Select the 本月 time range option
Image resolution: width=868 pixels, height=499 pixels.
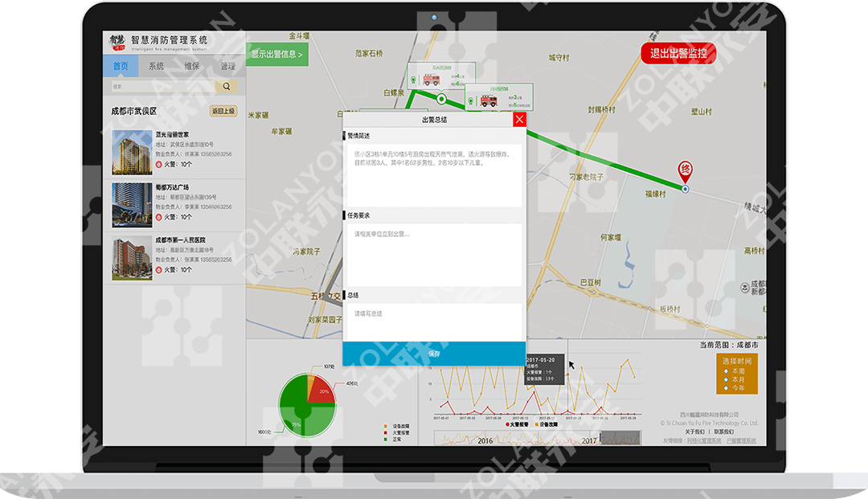pos(727,379)
